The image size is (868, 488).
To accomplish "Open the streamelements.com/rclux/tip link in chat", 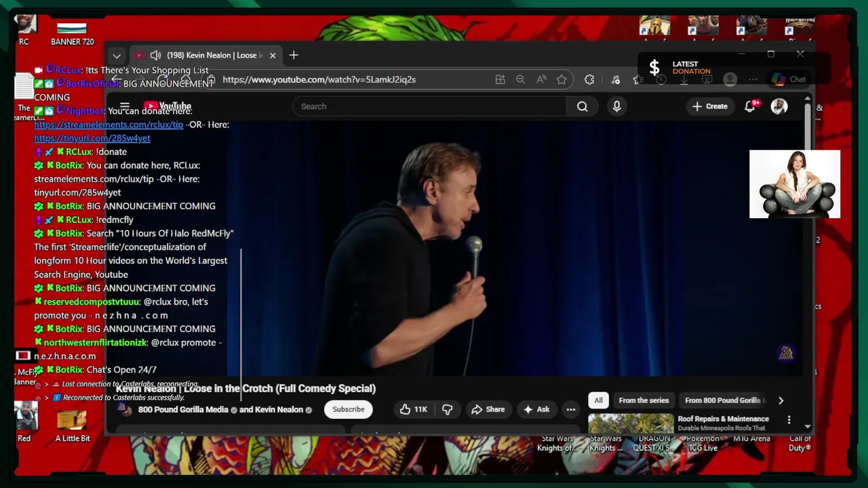I will [108, 125].
